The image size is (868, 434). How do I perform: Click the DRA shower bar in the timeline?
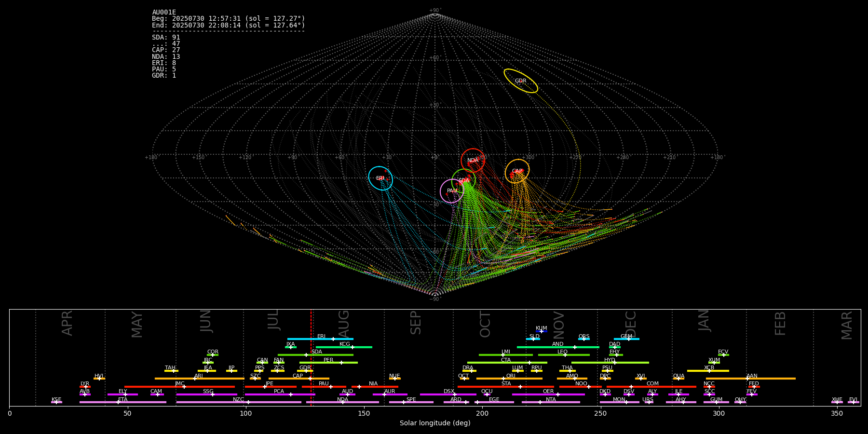tap(469, 371)
